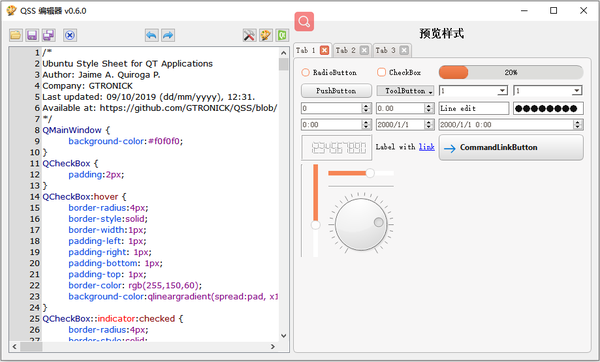This screenshot has width=600, height=362.
Task: Click the paint palette icon in toolbar
Action: coord(266,35)
